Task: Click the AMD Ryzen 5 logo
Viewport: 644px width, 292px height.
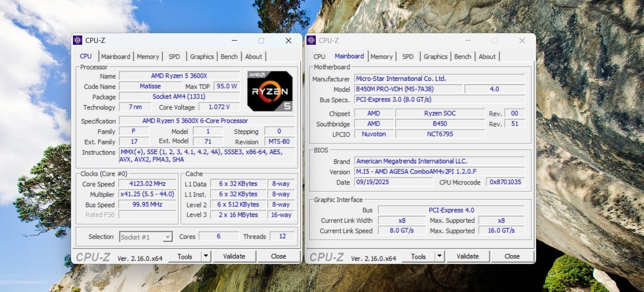Action: click(x=270, y=91)
